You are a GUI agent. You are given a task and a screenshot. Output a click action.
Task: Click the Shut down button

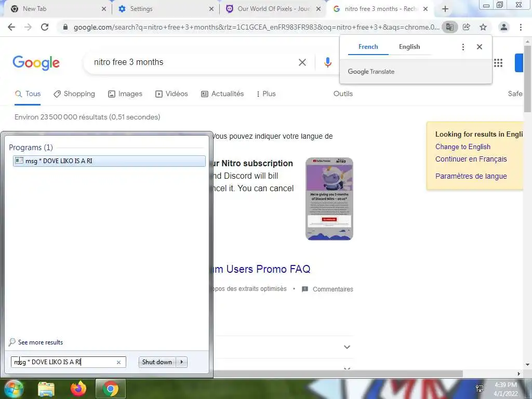pyautogui.click(x=157, y=362)
